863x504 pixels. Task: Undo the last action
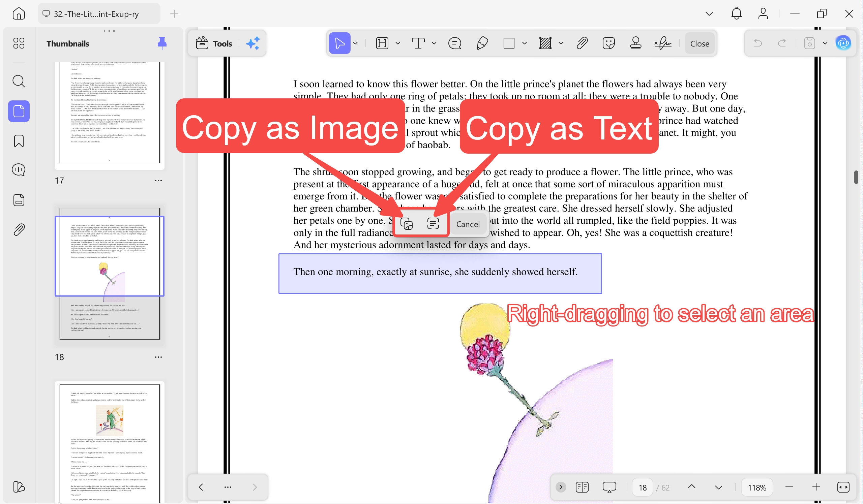(758, 43)
